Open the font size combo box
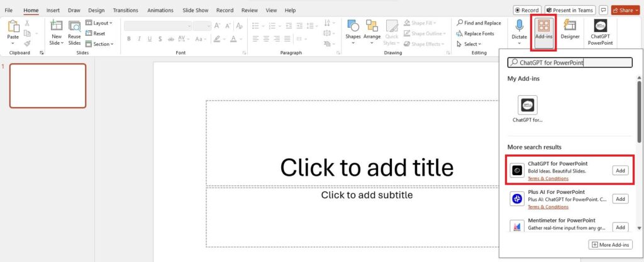 point(203,26)
